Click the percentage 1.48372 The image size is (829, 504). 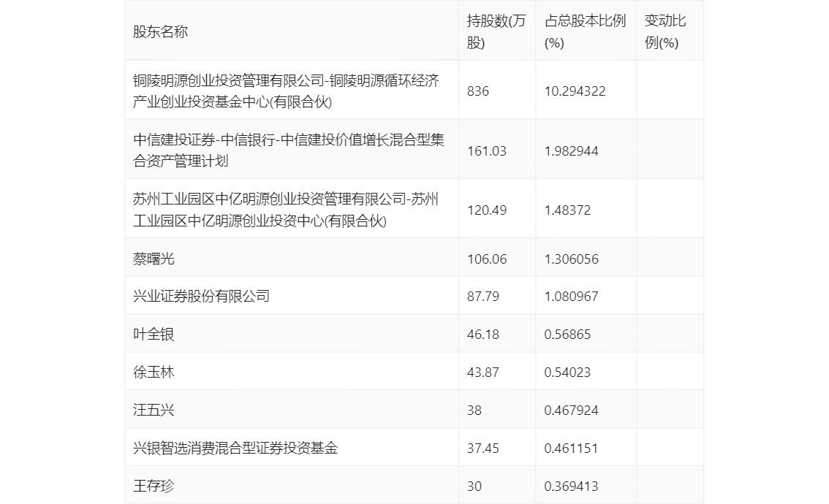click(x=568, y=210)
